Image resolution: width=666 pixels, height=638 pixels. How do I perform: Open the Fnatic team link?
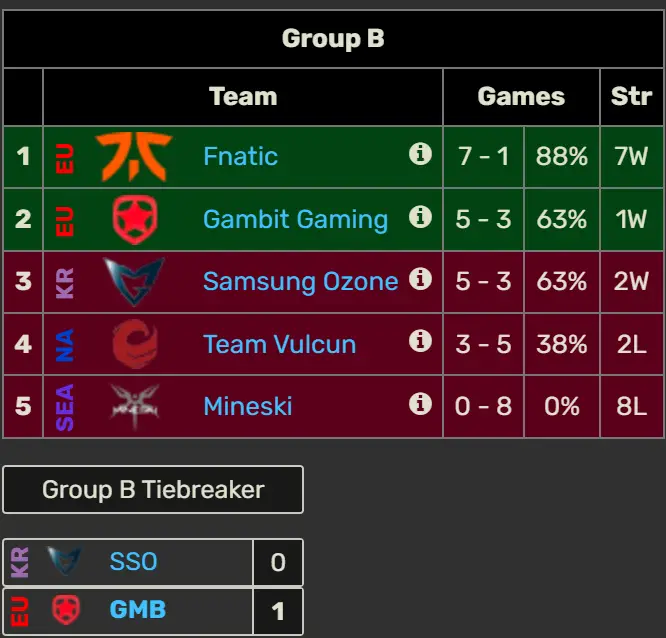240,156
